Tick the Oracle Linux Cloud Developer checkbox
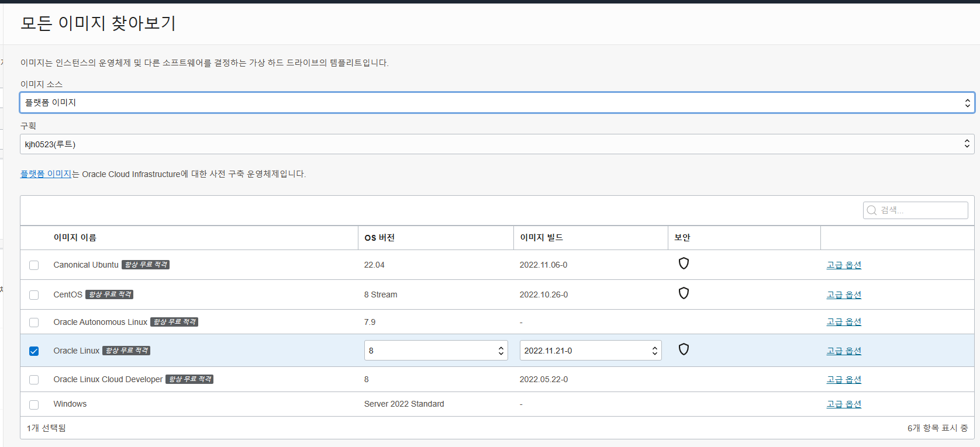Image resolution: width=980 pixels, height=447 pixels. click(x=34, y=380)
